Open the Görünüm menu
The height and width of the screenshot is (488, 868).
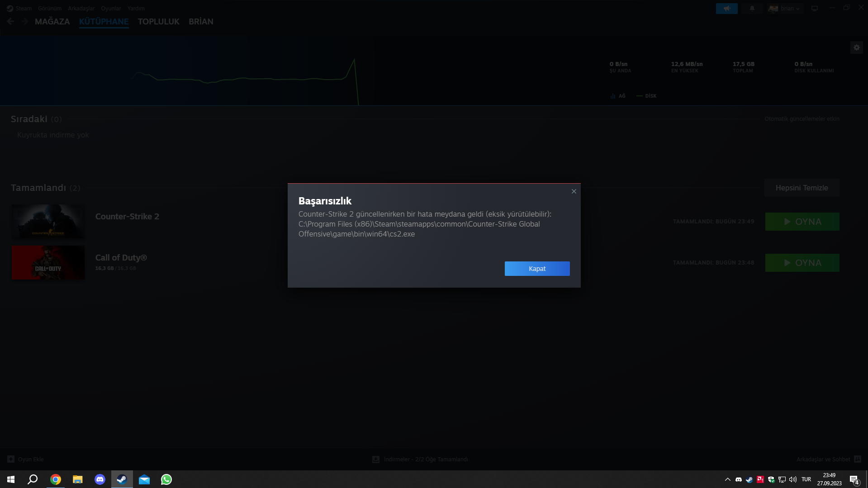tap(50, 8)
